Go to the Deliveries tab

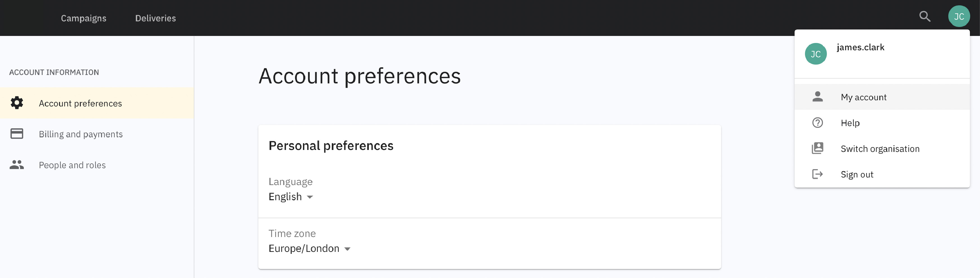tap(156, 18)
